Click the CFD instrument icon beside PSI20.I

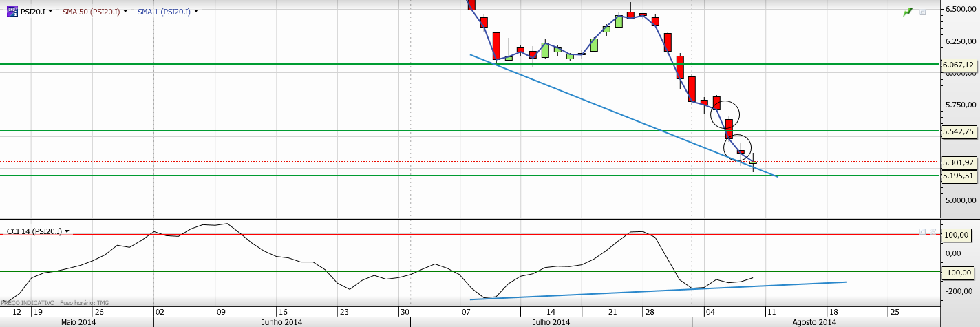pyautogui.click(x=12, y=10)
